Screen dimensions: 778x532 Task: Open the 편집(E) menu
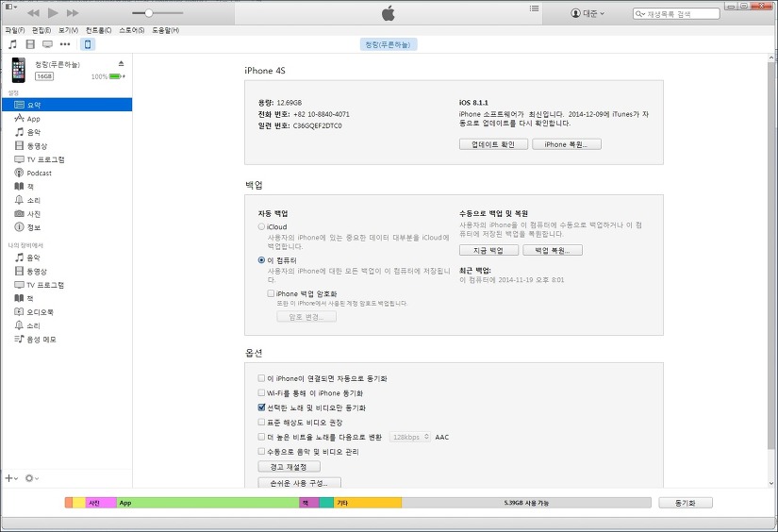coord(41,30)
